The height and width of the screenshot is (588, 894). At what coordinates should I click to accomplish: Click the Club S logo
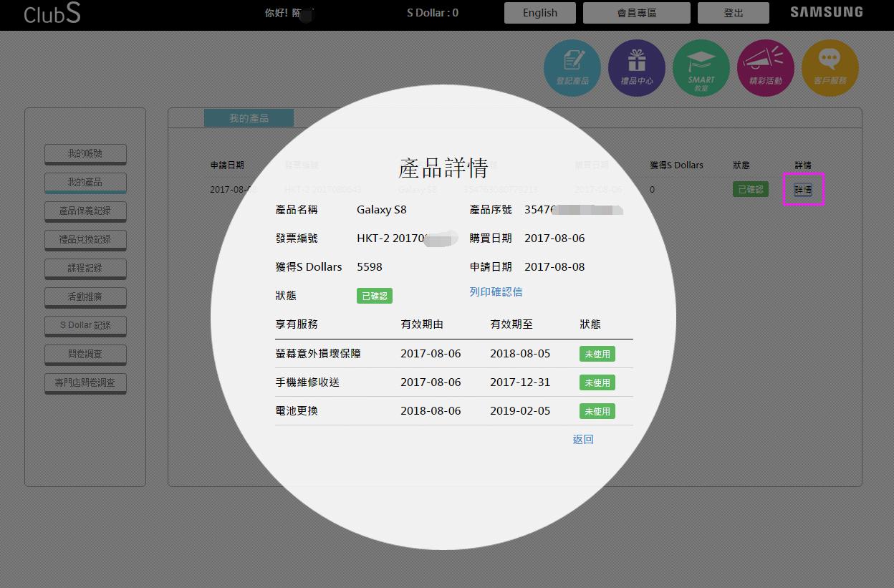(51, 13)
